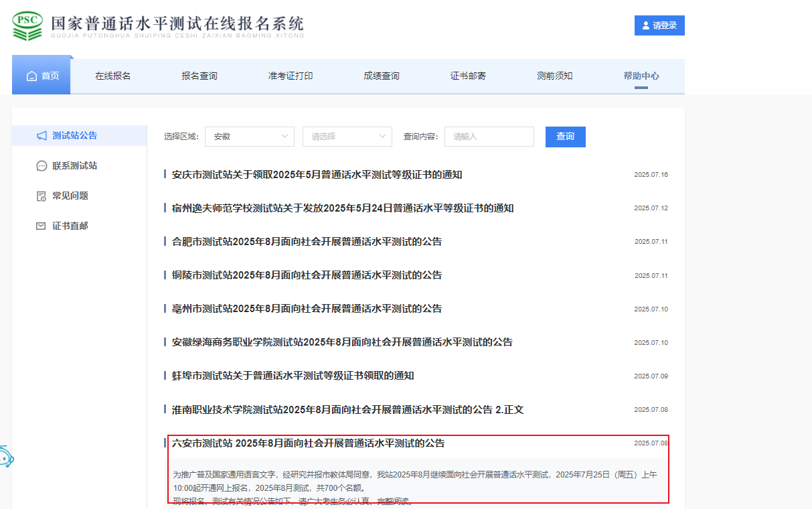Click the date 2025.07.12
The image size is (812, 509).
(651, 208)
